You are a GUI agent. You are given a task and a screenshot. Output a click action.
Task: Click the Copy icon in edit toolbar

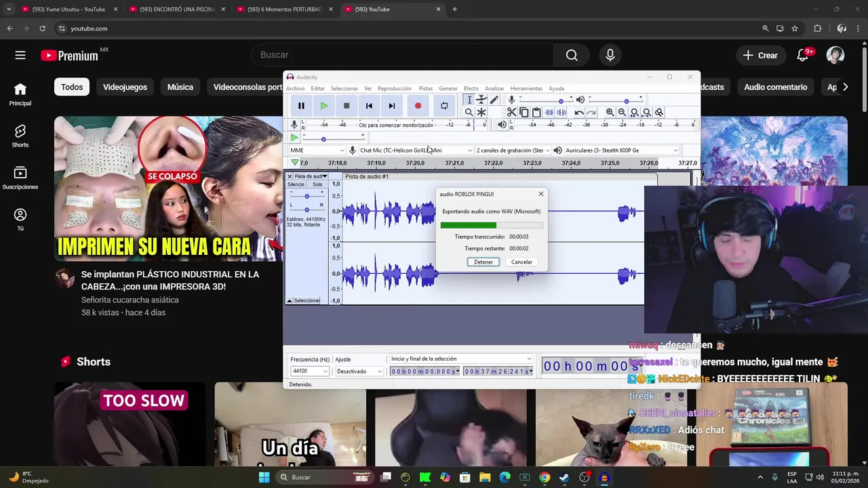[x=524, y=113]
